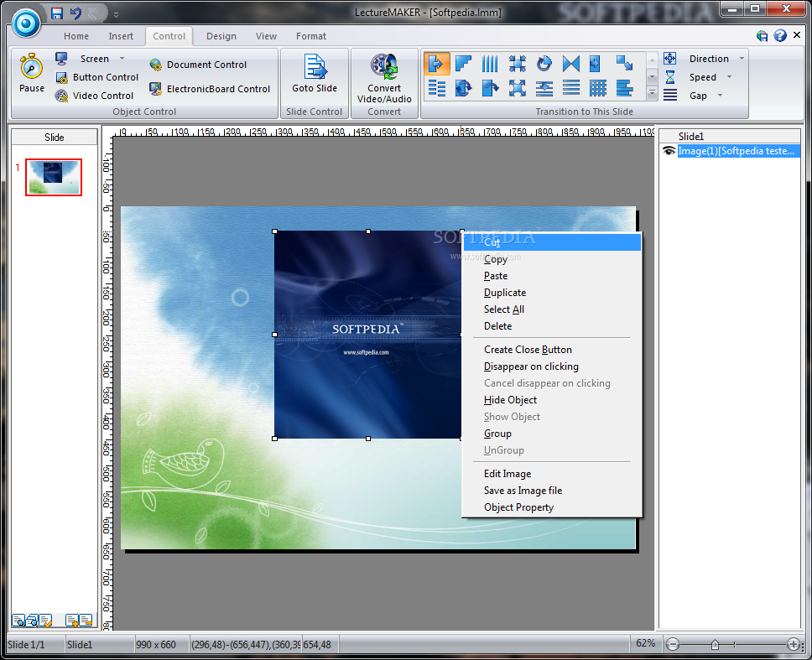Screen dimensions: 812x660
Task: Switch to the Design ribbon tab
Action: pos(221,36)
